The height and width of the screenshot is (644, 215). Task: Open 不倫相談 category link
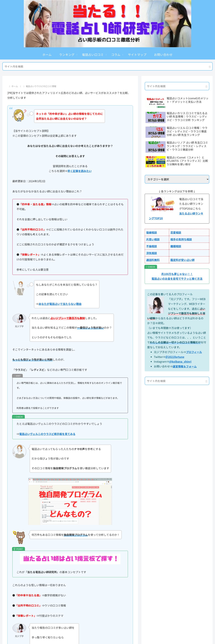tap(151, 246)
